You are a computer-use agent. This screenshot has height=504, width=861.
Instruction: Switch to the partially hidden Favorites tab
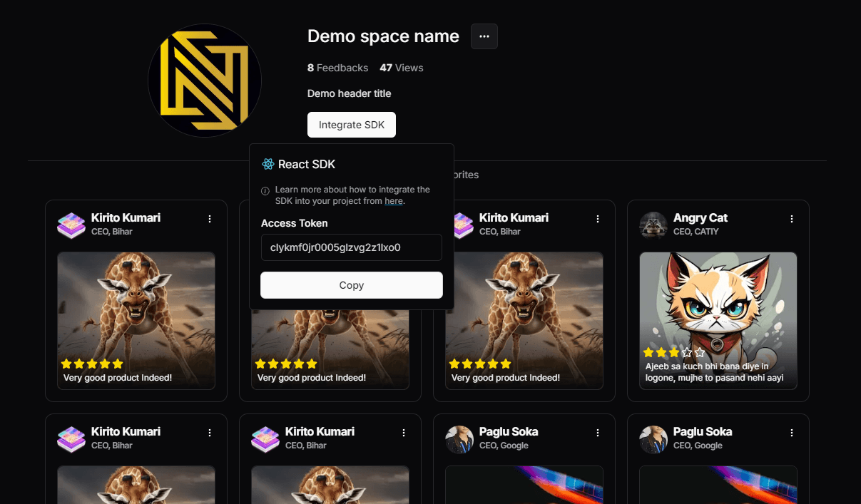467,175
